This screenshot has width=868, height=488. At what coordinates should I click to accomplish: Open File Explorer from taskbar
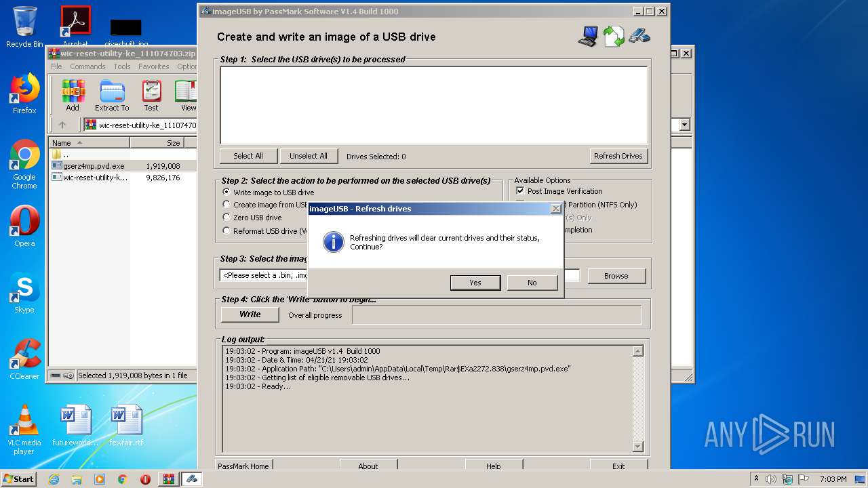pyautogui.click(x=77, y=479)
